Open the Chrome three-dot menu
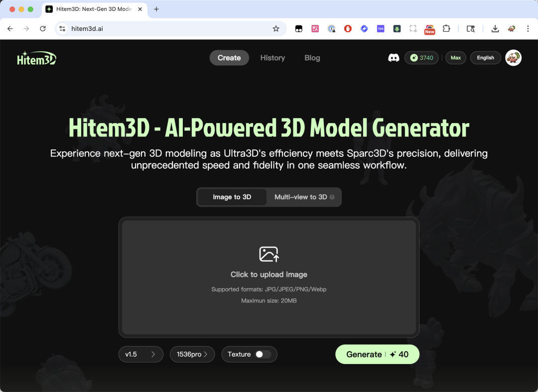The height and width of the screenshot is (392, 538). tap(528, 29)
